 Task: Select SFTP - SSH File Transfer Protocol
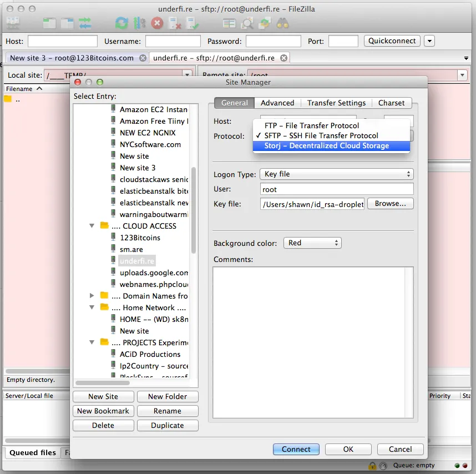331,135
